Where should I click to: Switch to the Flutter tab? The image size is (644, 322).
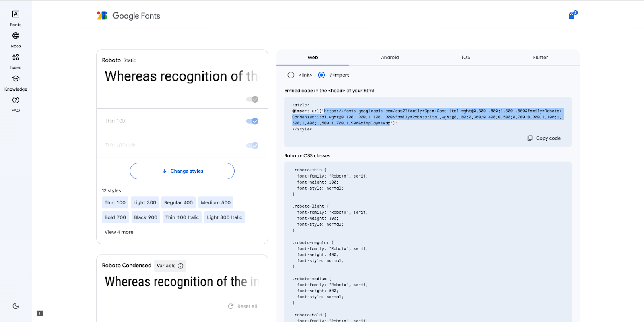(x=541, y=58)
